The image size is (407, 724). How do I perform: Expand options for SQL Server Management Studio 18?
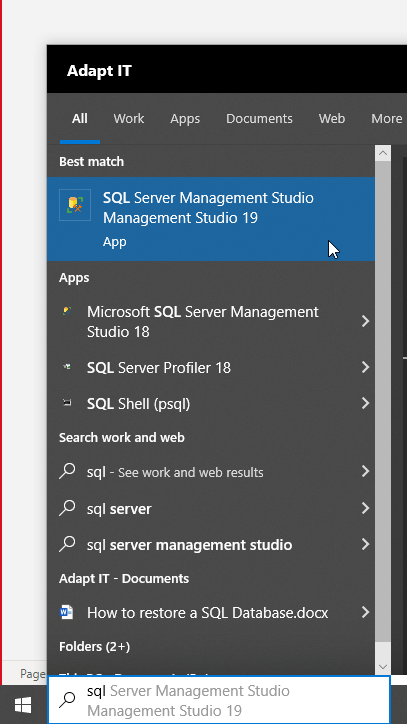click(x=365, y=321)
